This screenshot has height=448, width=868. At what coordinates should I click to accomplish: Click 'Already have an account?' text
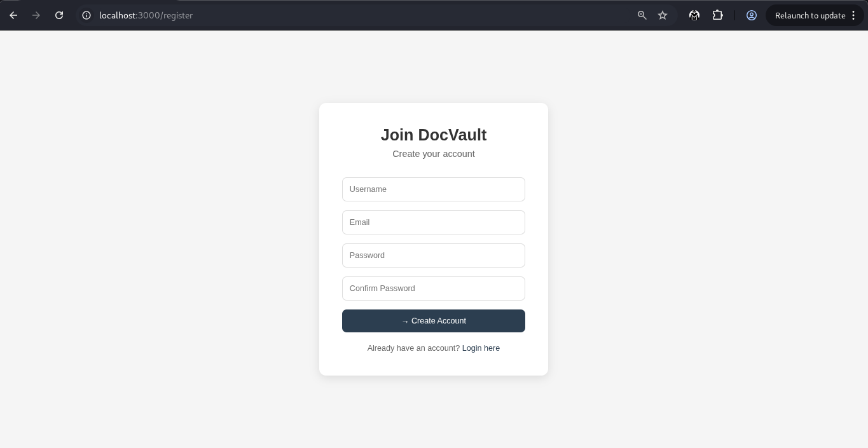(413, 348)
